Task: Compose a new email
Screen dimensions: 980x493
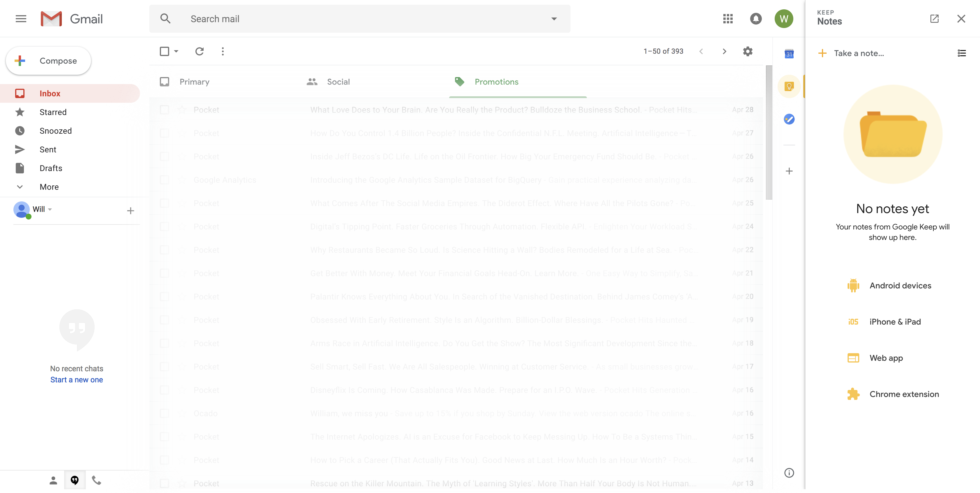Action: [x=48, y=60]
